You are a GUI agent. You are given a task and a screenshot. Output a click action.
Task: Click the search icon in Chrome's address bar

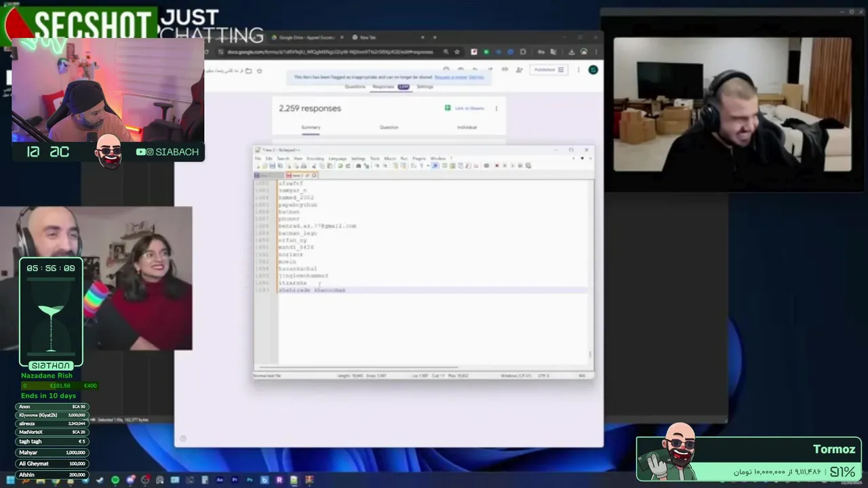coord(446,52)
